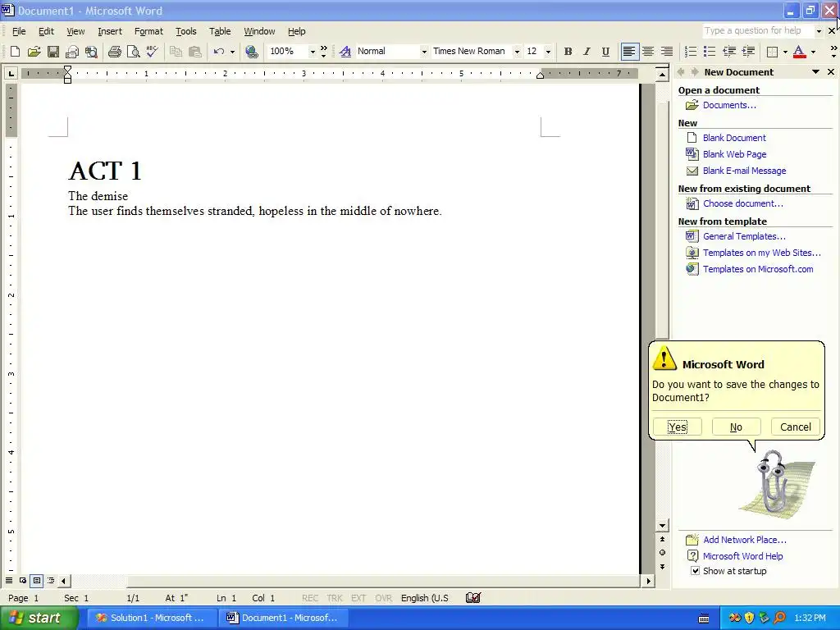Open the Tools menu
840x630 pixels.
click(186, 31)
